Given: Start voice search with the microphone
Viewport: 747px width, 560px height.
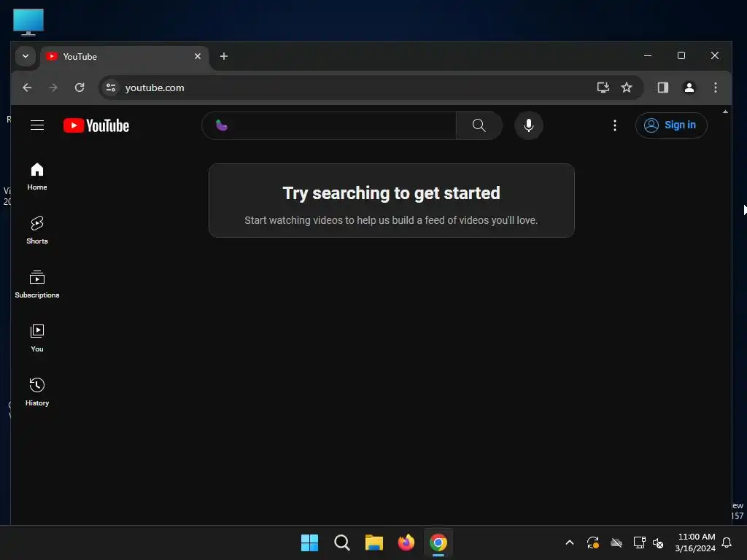Looking at the screenshot, I should 528,125.
